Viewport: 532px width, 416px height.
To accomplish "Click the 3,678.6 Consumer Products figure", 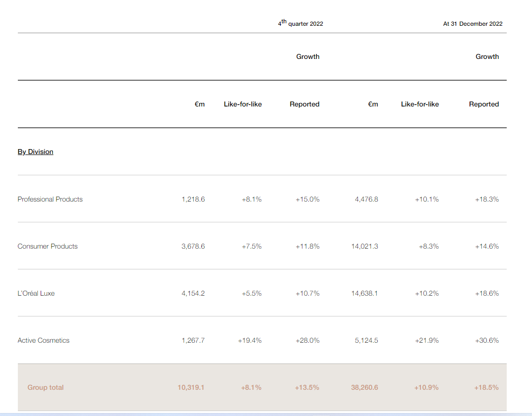I will pos(193,246).
